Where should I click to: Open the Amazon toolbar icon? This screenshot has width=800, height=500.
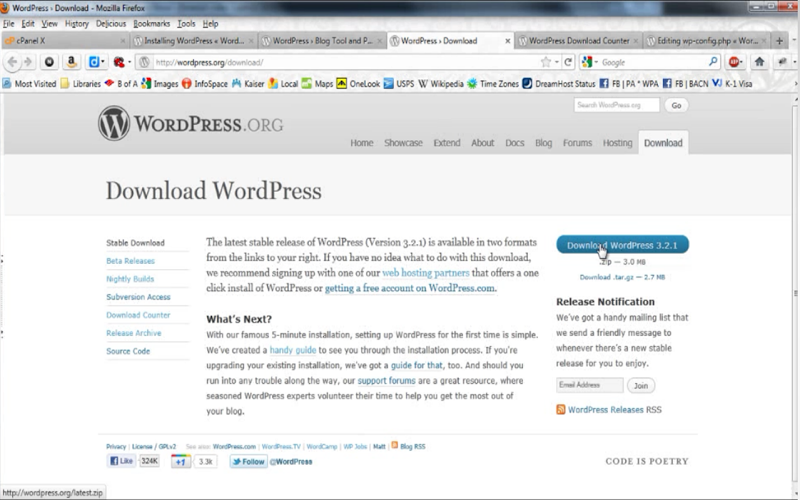click(x=71, y=62)
